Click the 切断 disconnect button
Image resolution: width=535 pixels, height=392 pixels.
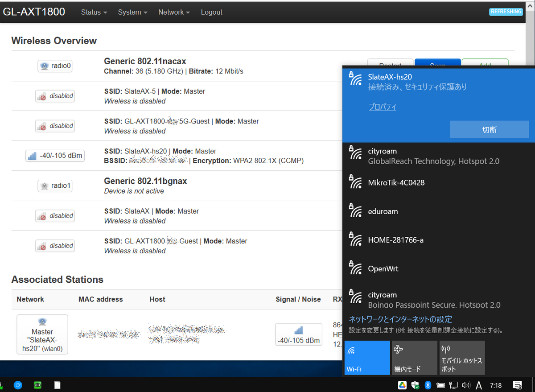point(489,130)
